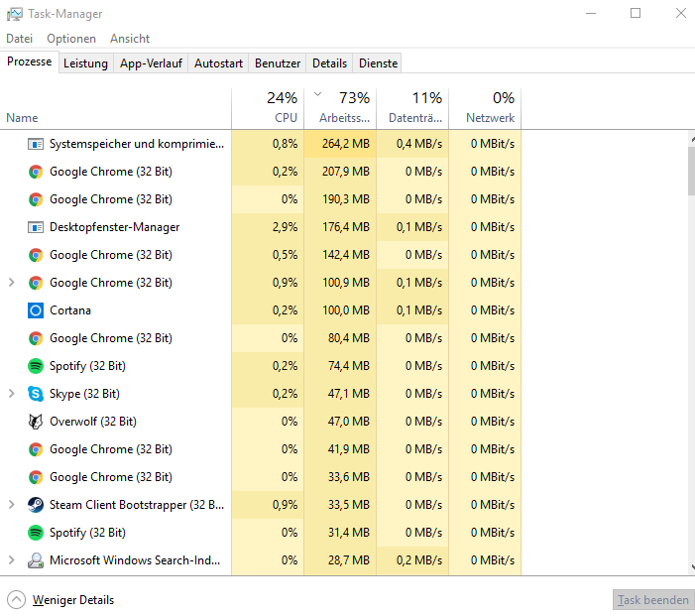Click the Steam Client Bootstrapper icon
Image resolution: width=695 pixels, height=616 pixels.
36,505
